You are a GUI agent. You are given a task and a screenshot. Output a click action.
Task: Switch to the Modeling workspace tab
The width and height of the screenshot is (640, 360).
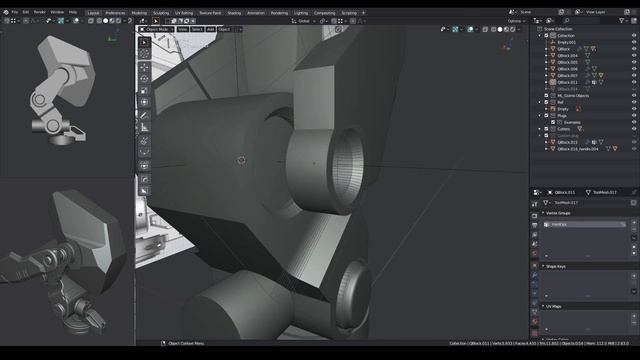[x=139, y=13]
